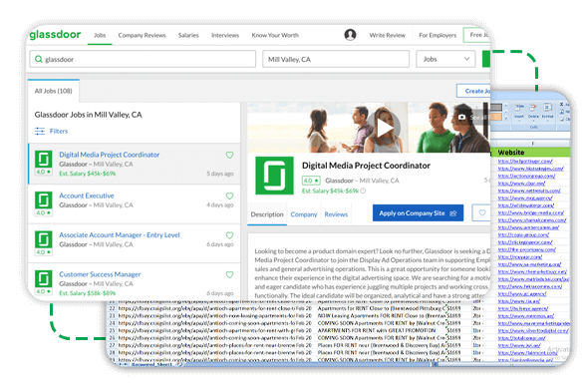Open Associate Account Manager - Entry Level listing
This screenshot has width=588, height=390.
pos(120,235)
